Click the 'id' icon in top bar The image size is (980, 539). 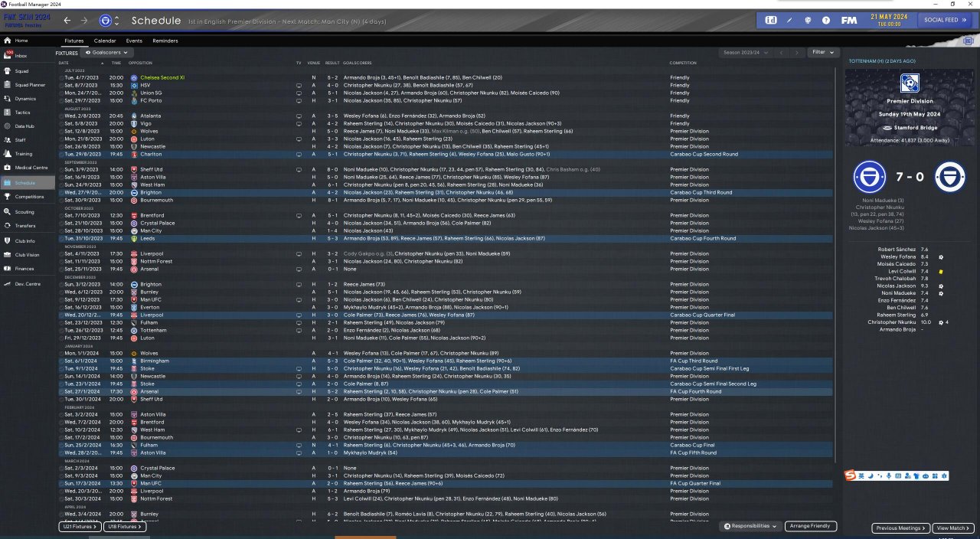771,20
